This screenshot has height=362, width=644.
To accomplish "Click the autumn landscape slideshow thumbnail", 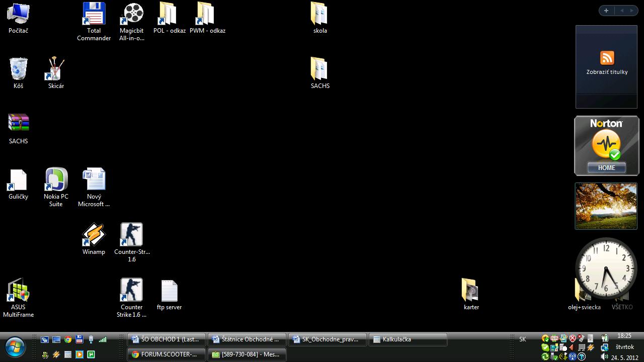I will coord(606,206).
